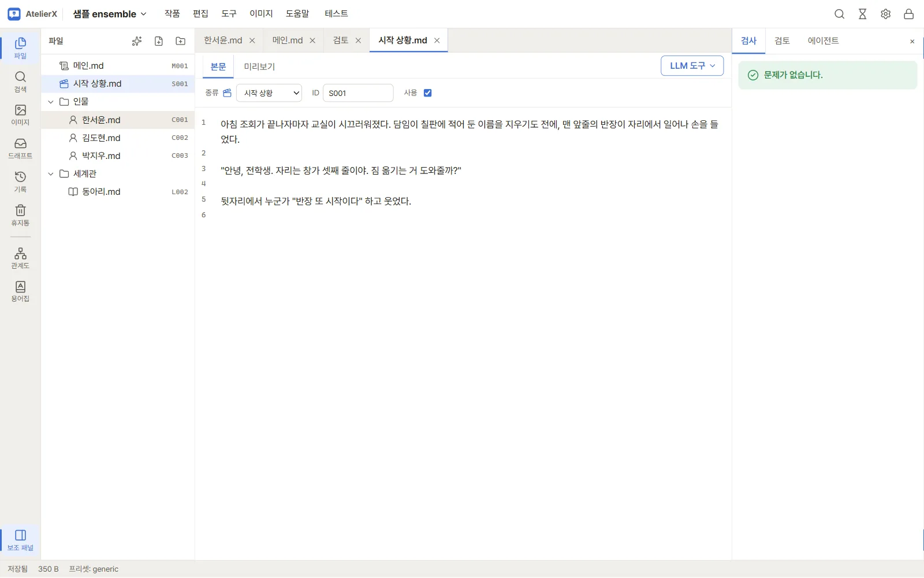Open the 용어집 glossary panel

[x=20, y=291]
